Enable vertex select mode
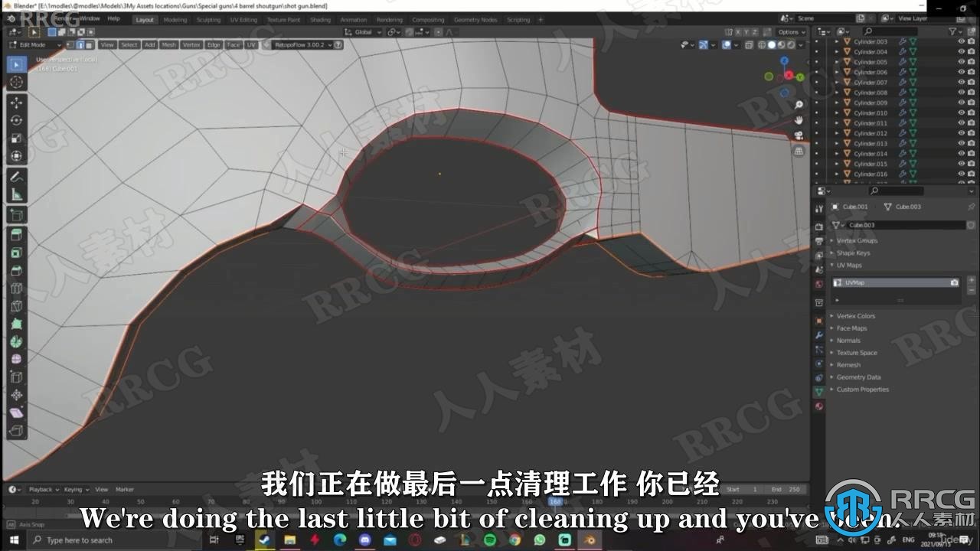980x551 pixels. coord(71,44)
